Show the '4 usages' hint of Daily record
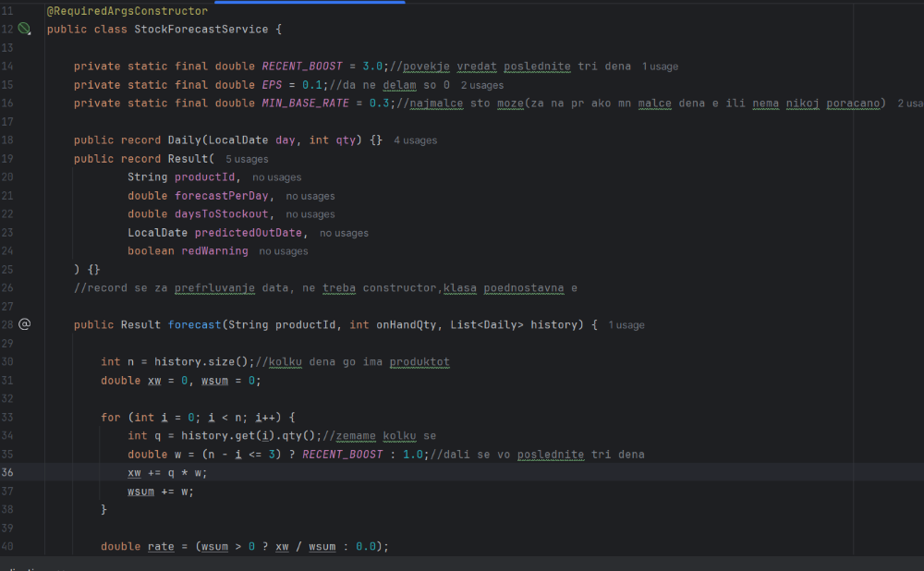 click(x=415, y=140)
